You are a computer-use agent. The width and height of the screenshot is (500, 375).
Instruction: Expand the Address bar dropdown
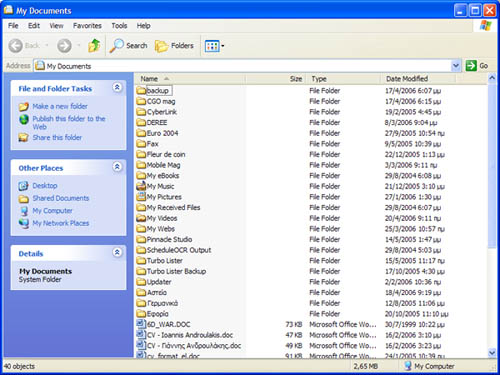456,66
